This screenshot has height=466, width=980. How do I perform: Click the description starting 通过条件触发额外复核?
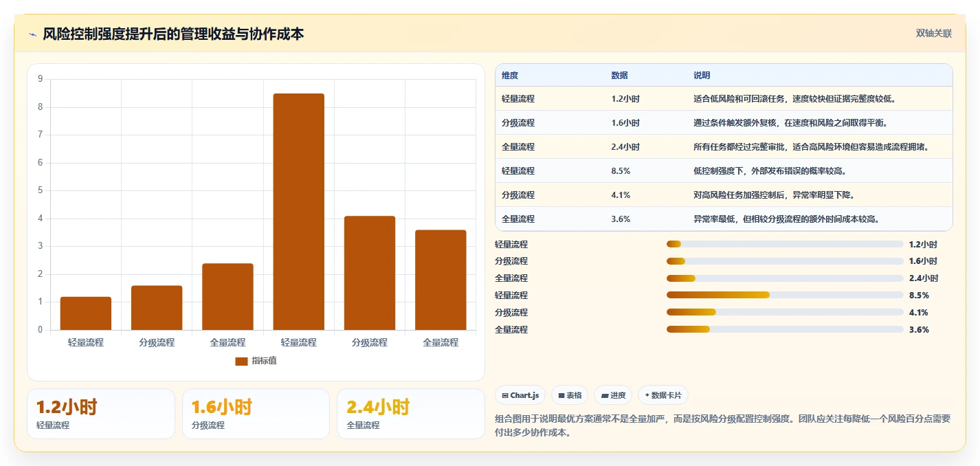pyautogui.click(x=790, y=123)
